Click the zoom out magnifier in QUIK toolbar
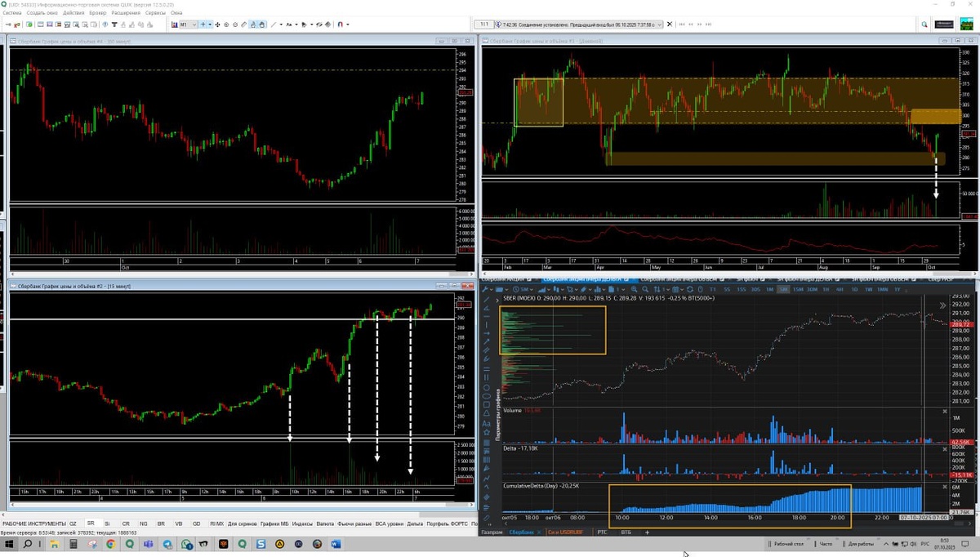This screenshot has width=980, height=557. (235, 25)
